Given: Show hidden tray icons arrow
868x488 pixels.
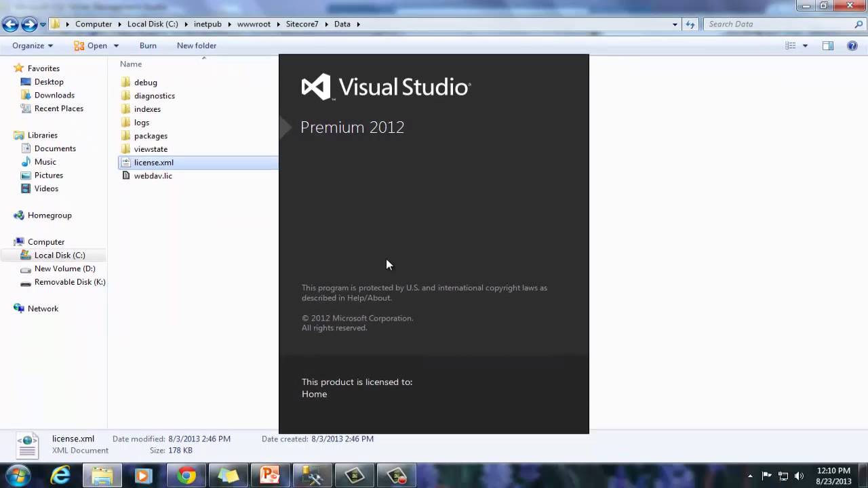Looking at the screenshot, I should pos(750,476).
